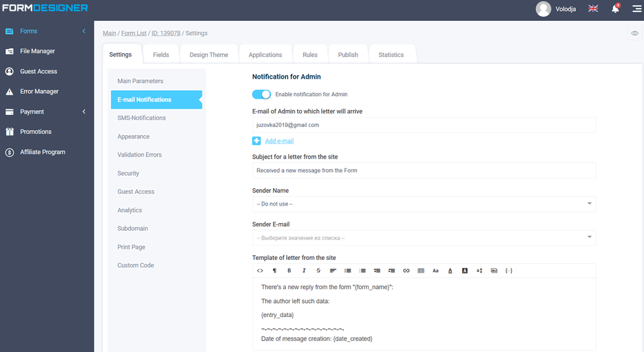Viewport: 644px width, 352px height.
Task: Click the strikethrough icon in editor
Action: click(x=319, y=271)
